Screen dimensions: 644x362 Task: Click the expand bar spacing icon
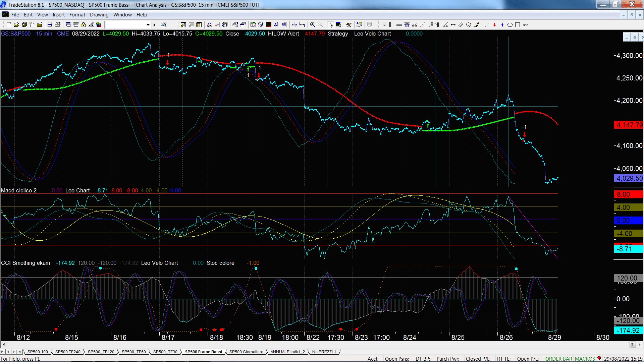tap(302, 25)
